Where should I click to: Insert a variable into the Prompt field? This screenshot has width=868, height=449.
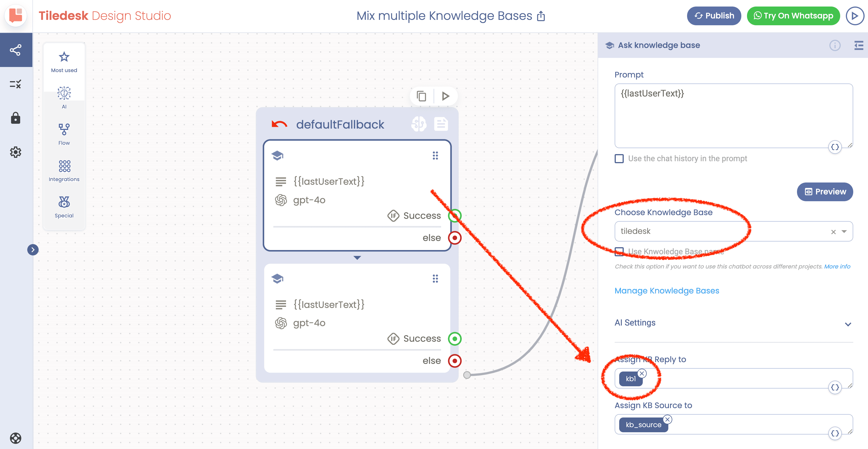(x=835, y=147)
